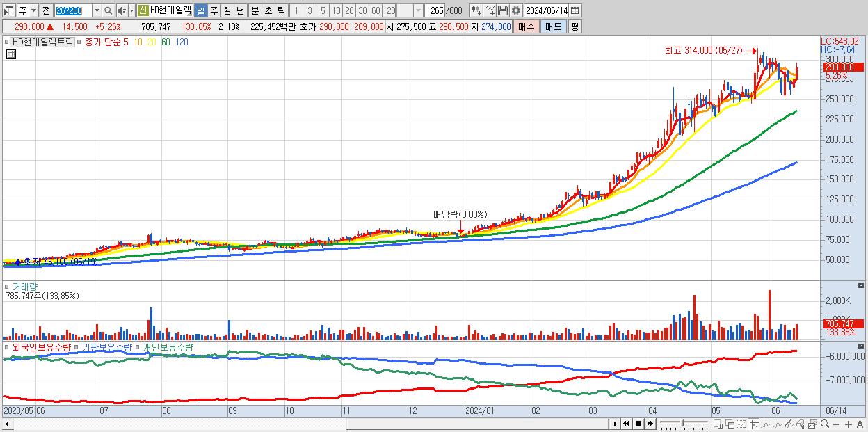This screenshot has height=432, width=868.
Task: Click the split-window grid icon at bottom
Action: tap(718, 424)
